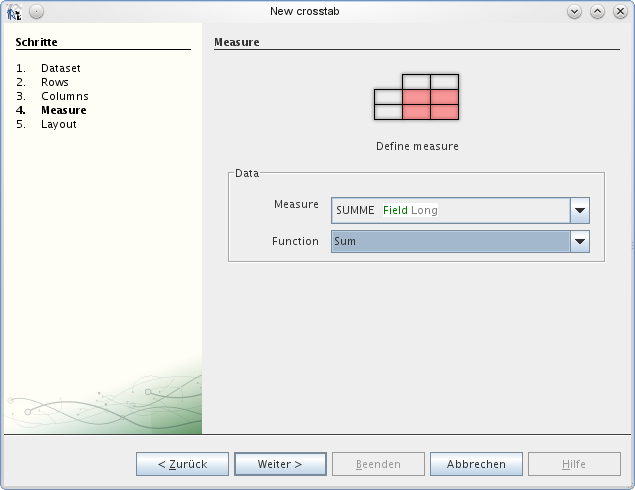Screen dimensions: 635x490
Task: Click the Measure label in Data group
Action: click(x=296, y=204)
